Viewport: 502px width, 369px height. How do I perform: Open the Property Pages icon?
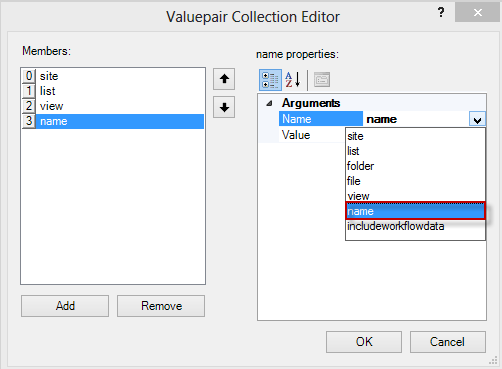tap(322, 80)
